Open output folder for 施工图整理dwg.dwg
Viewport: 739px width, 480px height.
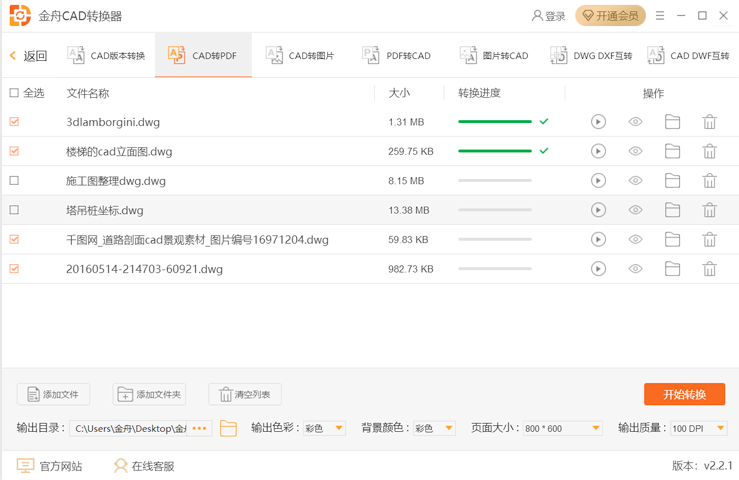coord(672,181)
